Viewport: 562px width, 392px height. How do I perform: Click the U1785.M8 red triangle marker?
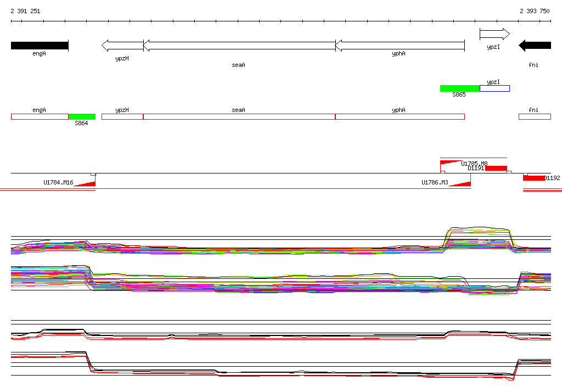pos(451,162)
